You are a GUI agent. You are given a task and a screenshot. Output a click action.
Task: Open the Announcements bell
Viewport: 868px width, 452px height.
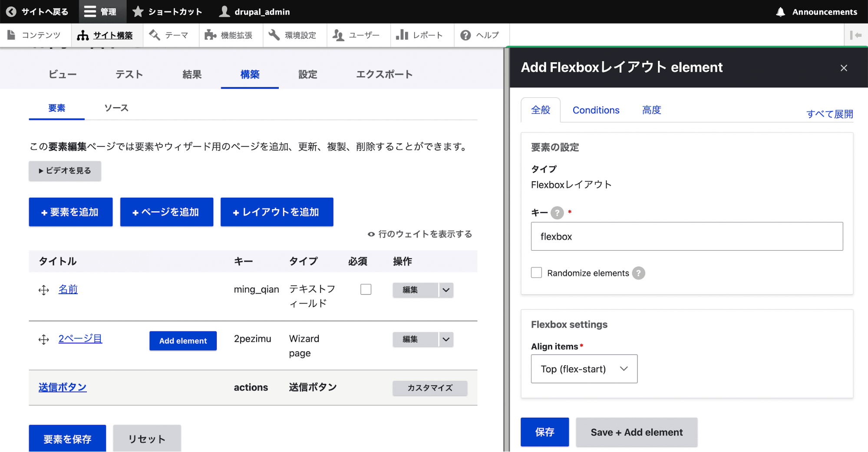pyautogui.click(x=816, y=12)
